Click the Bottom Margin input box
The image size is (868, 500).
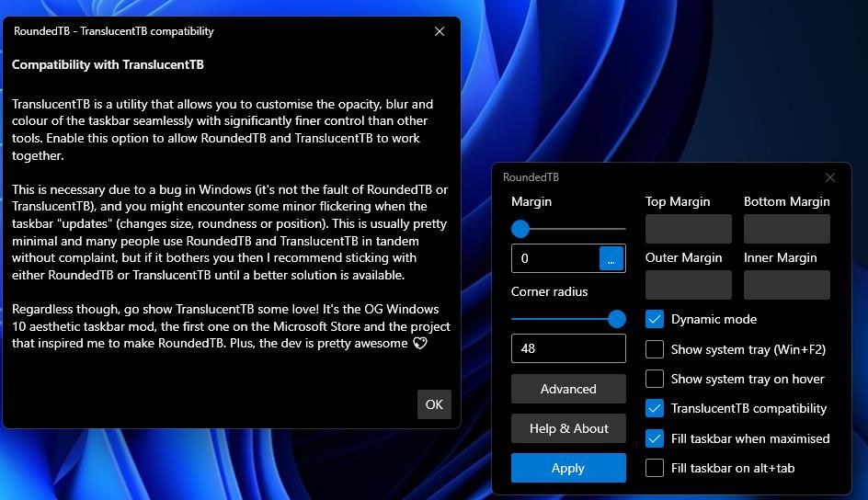[787, 229]
